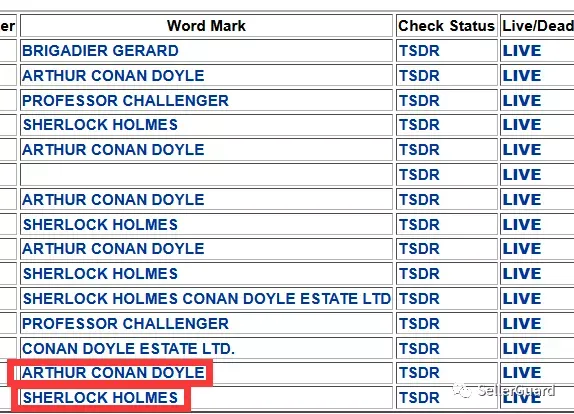This screenshot has height=414, width=574.
Task: Open the BRIGADIER GERARD word mark link
Action: pos(100,51)
